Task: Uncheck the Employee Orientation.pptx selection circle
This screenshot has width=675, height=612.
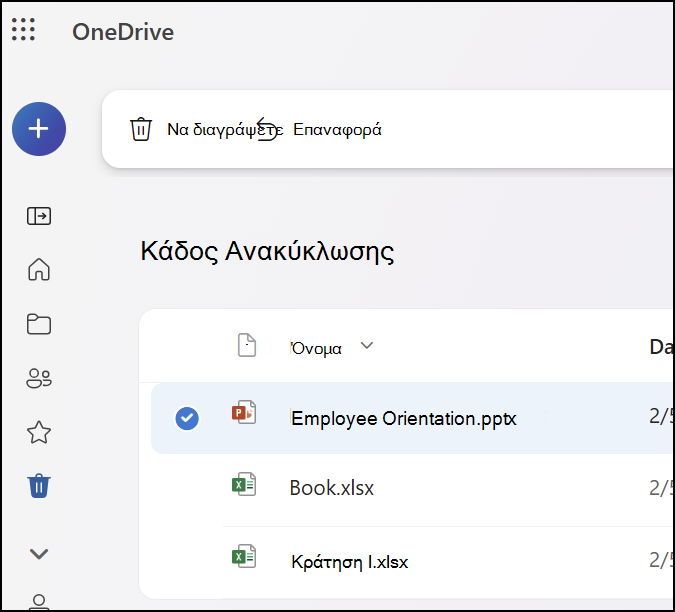Action: pyautogui.click(x=187, y=418)
